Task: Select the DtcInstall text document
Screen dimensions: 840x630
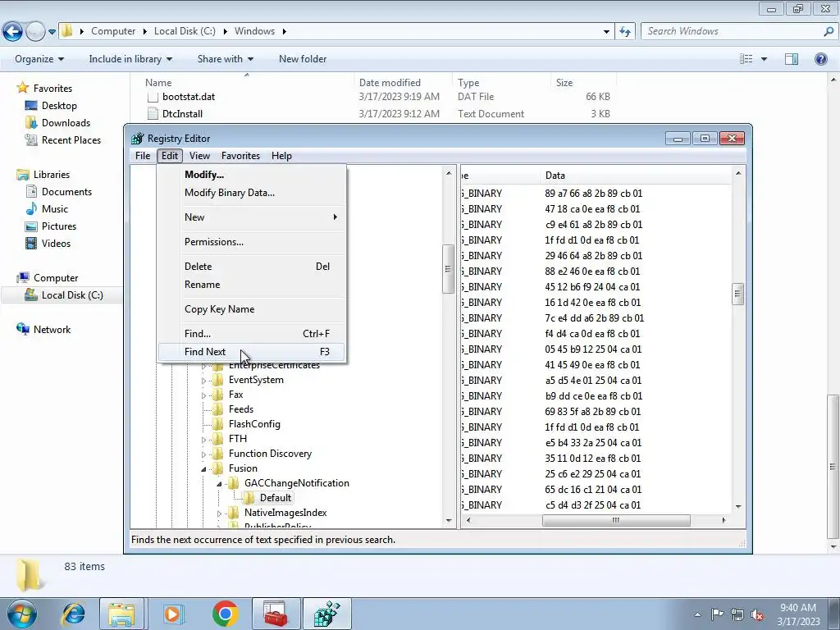Action: point(182,114)
